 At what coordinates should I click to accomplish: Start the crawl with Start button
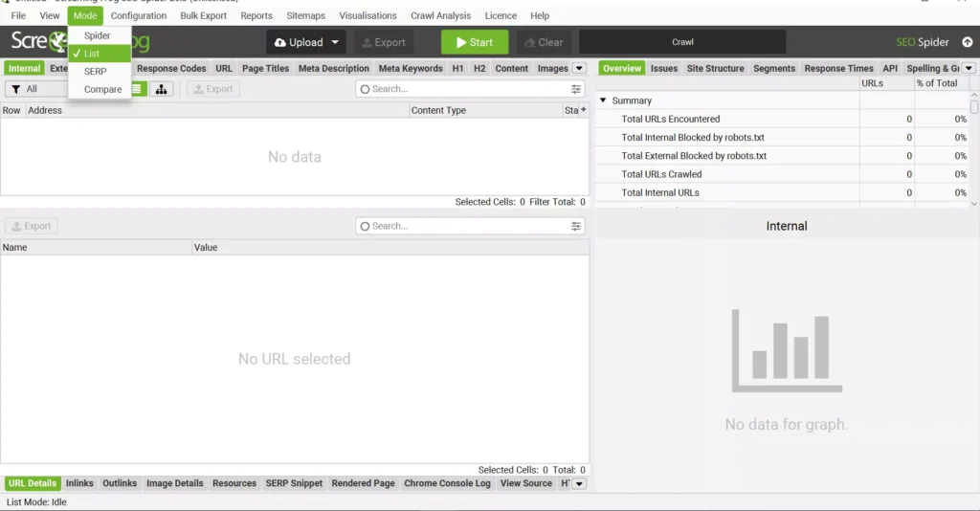coord(475,42)
